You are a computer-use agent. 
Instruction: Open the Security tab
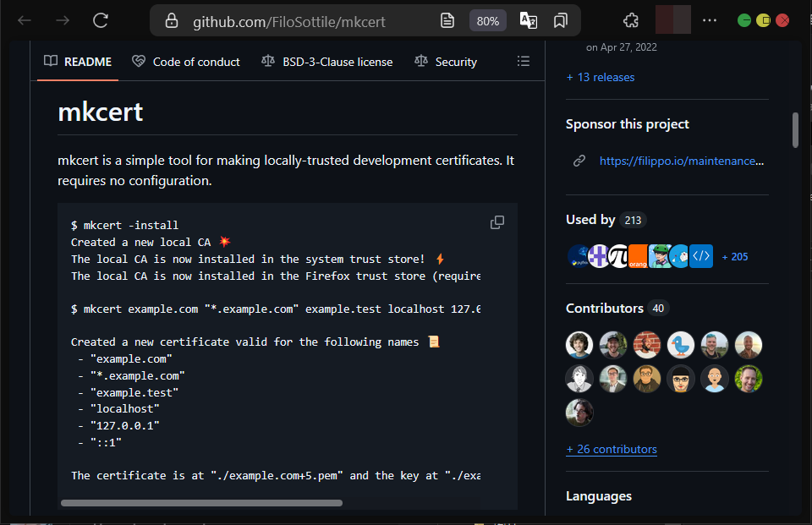point(446,62)
